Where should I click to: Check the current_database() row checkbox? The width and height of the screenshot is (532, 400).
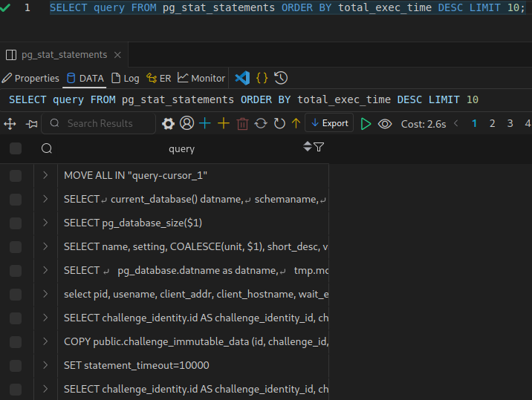tap(16, 200)
